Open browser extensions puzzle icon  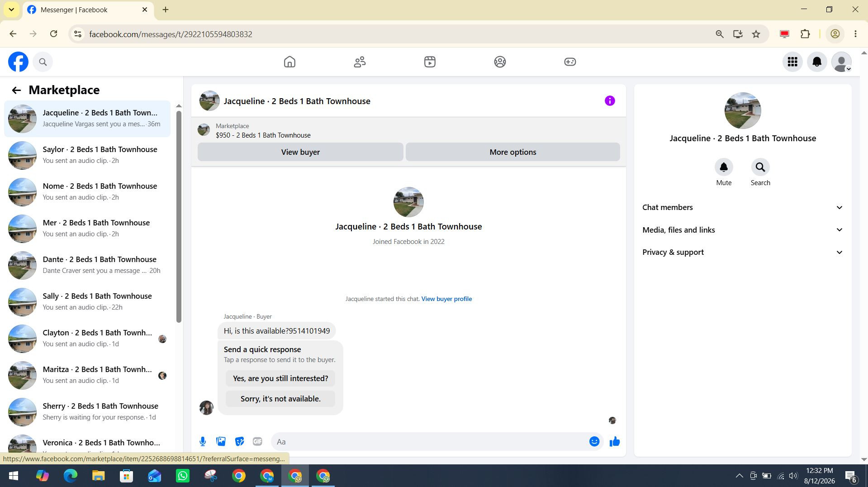[x=805, y=34]
